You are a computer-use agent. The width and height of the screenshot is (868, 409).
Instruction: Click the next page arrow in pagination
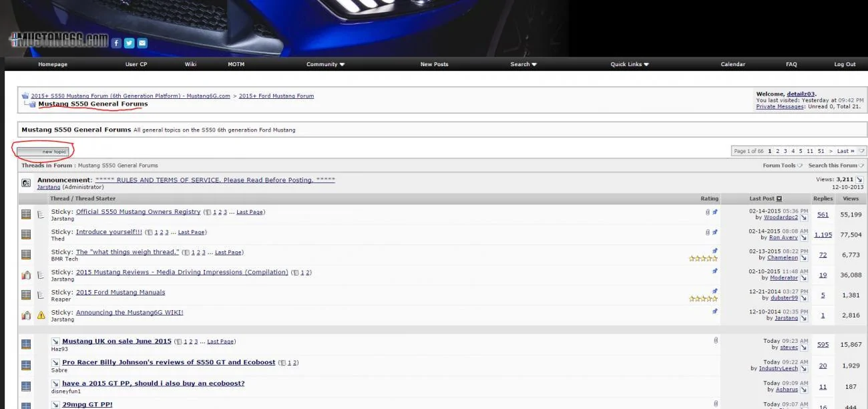click(831, 151)
